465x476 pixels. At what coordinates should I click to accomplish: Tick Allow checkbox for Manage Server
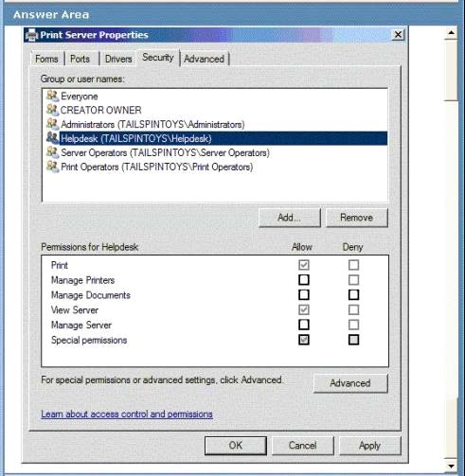pos(304,325)
